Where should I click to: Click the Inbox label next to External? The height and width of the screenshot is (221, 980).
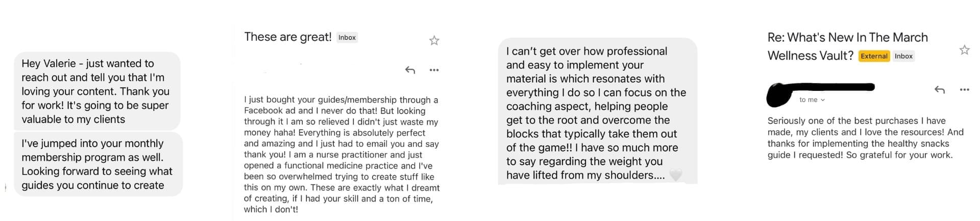[x=903, y=56]
